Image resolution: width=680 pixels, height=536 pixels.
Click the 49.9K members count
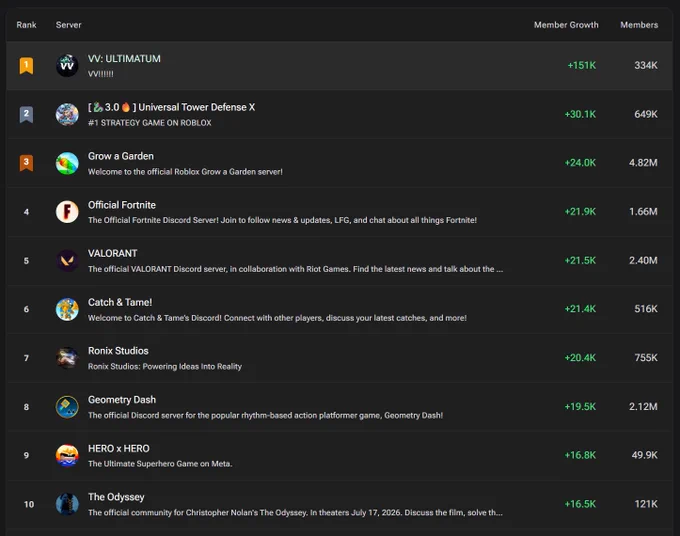644,455
